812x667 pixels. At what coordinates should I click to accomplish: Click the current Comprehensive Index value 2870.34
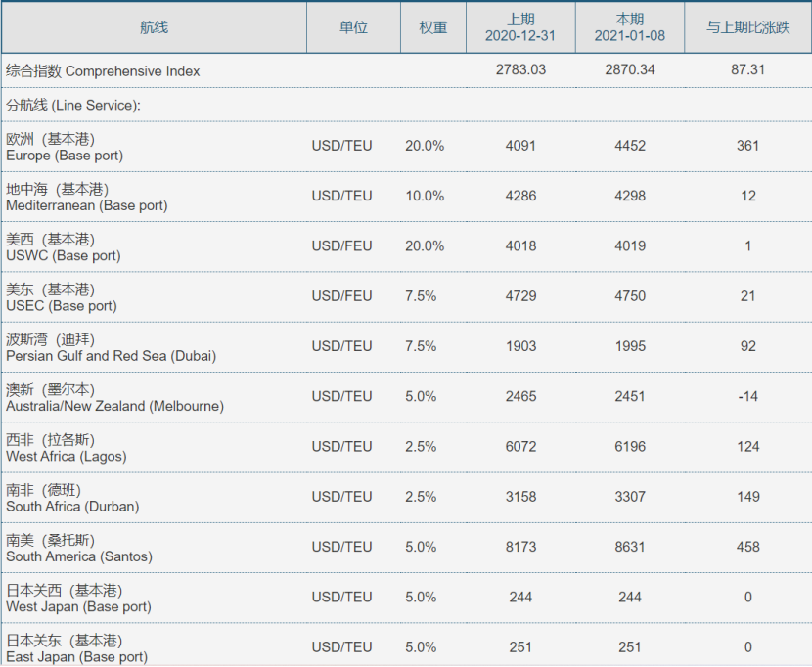pos(630,70)
